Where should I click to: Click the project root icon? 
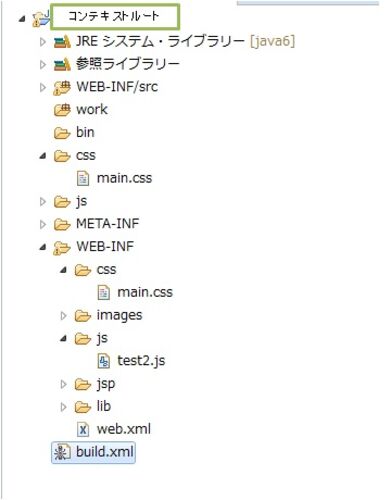tap(41, 19)
